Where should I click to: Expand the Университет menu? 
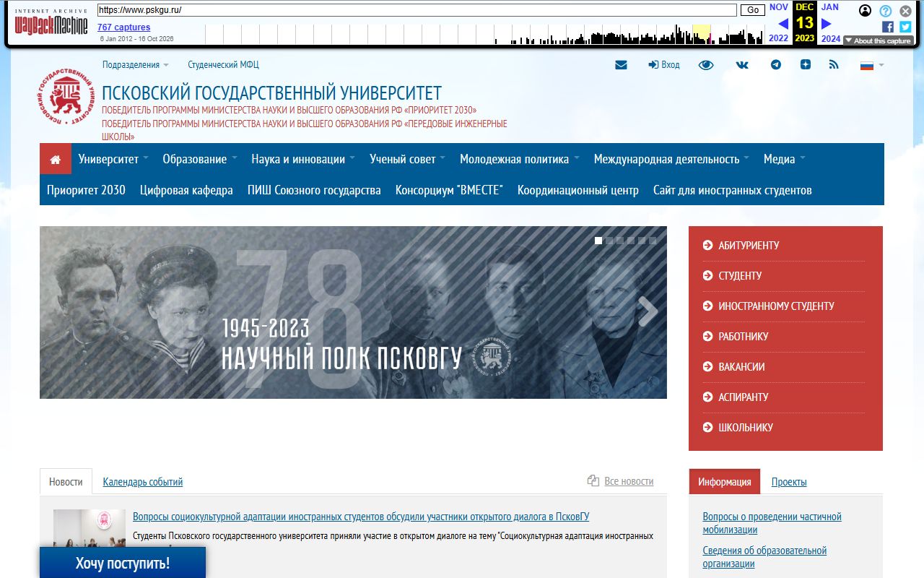(113, 159)
